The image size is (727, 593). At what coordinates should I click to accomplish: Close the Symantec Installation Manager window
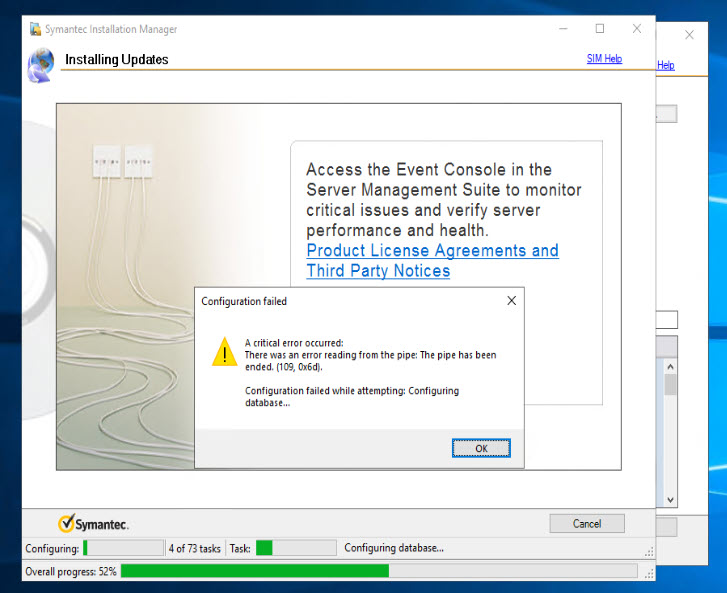pos(637,29)
